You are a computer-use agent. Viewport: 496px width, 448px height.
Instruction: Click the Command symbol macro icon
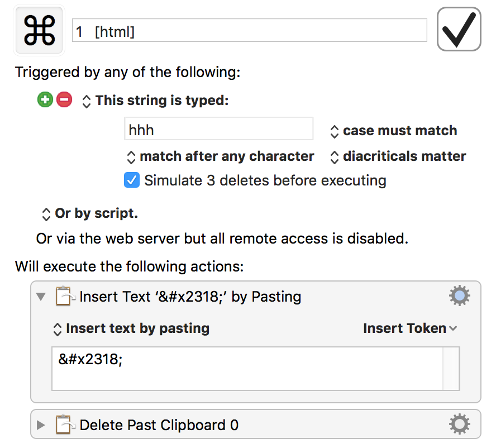(x=39, y=30)
